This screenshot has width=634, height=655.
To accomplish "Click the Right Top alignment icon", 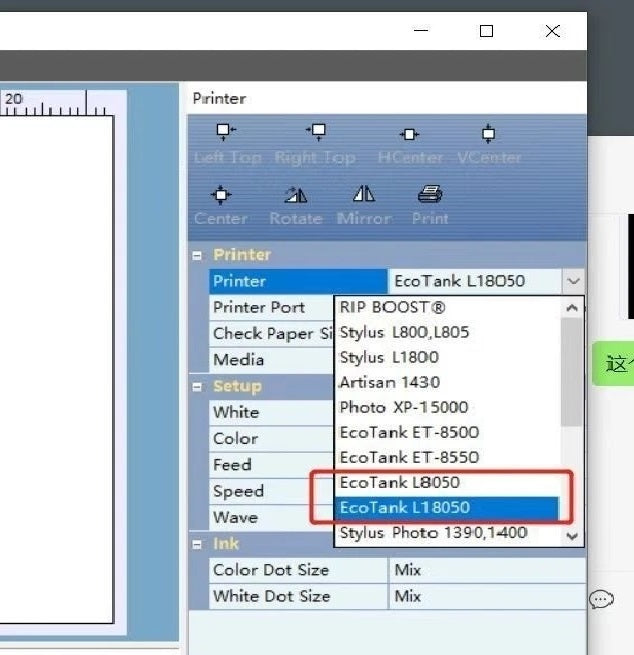I will 316,132.
